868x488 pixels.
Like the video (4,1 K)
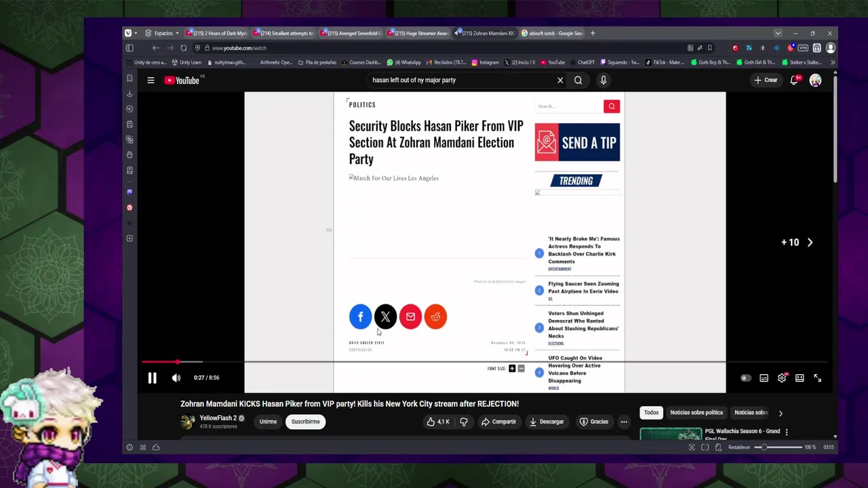pyautogui.click(x=438, y=422)
